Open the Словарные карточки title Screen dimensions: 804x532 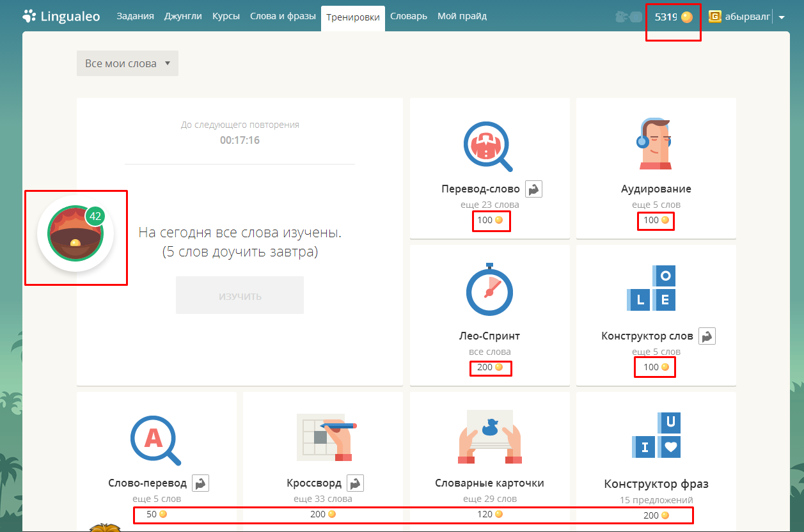coord(489,483)
